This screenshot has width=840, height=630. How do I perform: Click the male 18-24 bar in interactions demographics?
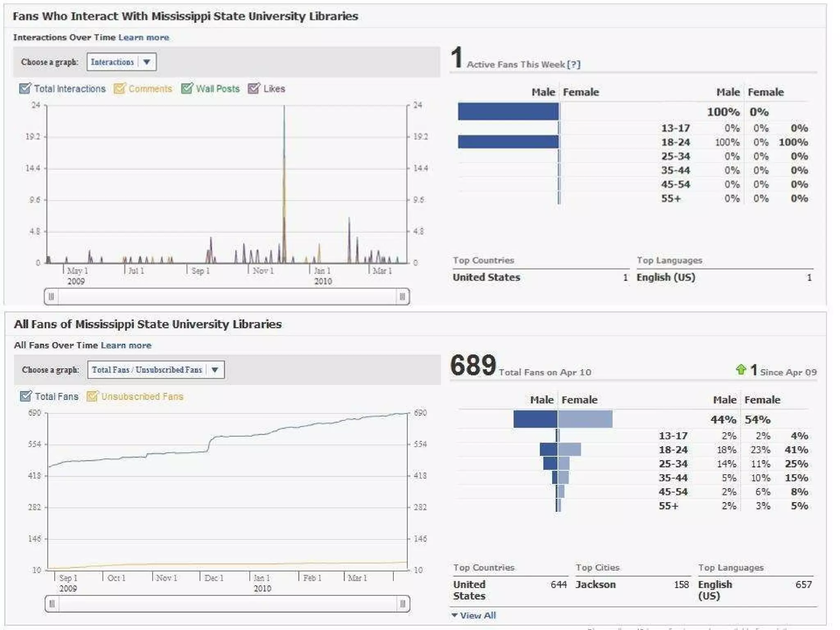[x=508, y=142]
